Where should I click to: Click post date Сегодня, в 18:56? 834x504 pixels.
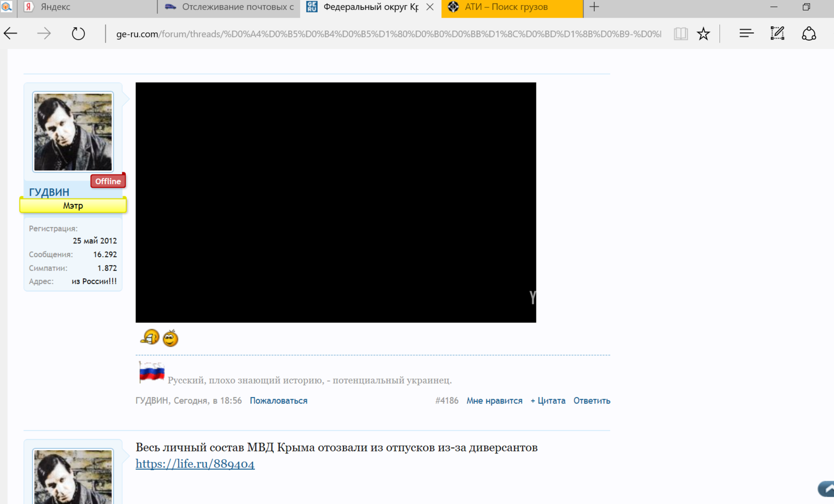[207, 400]
